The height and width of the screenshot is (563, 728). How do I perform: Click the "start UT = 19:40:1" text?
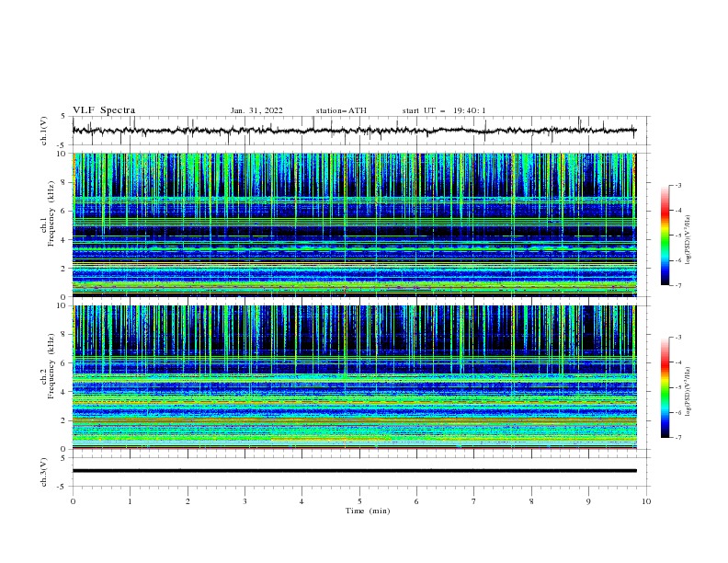(444, 110)
